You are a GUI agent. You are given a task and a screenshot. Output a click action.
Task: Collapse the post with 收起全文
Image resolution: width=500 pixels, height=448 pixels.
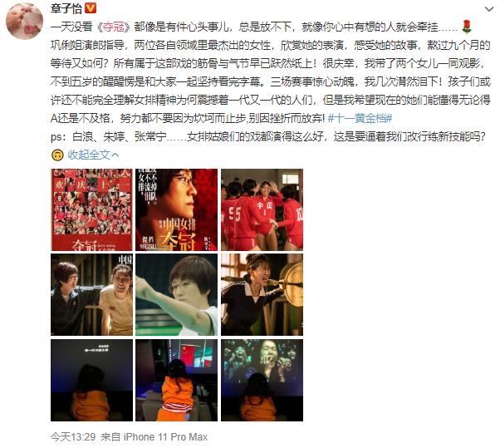coord(93,155)
